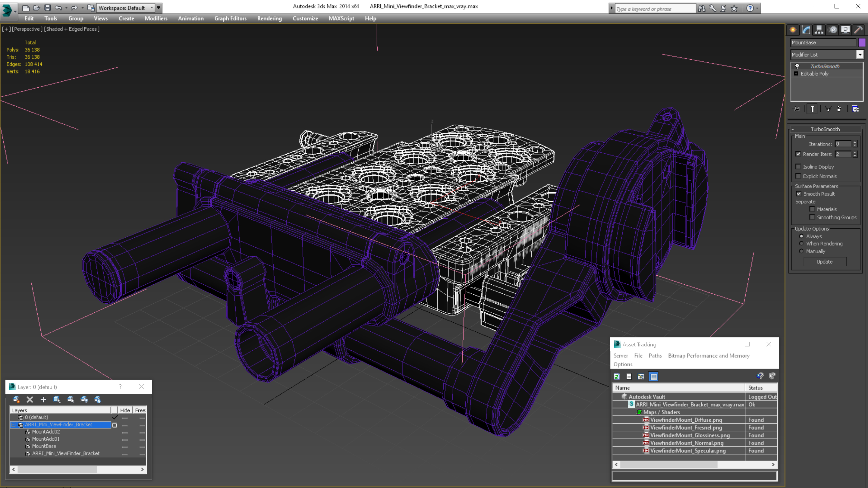868x488 pixels.
Task: Switch Asset Tracking to table view icon
Action: point(653,377)
